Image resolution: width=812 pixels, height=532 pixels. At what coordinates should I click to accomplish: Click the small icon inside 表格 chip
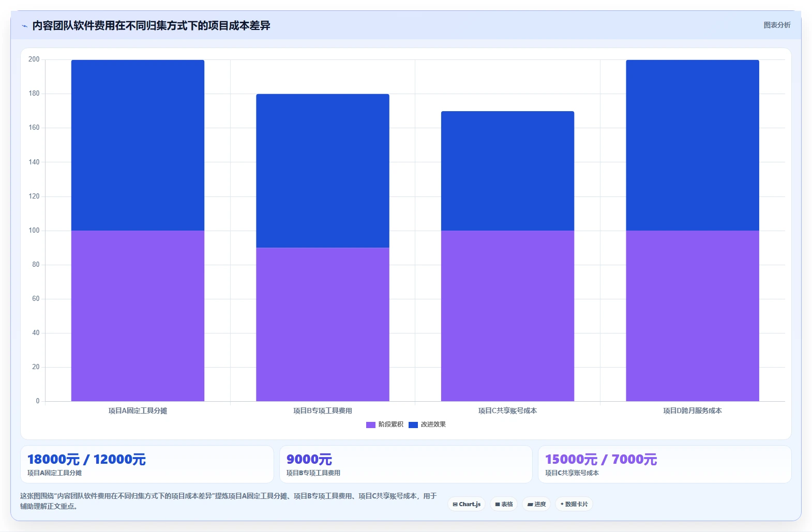point(498,504)
